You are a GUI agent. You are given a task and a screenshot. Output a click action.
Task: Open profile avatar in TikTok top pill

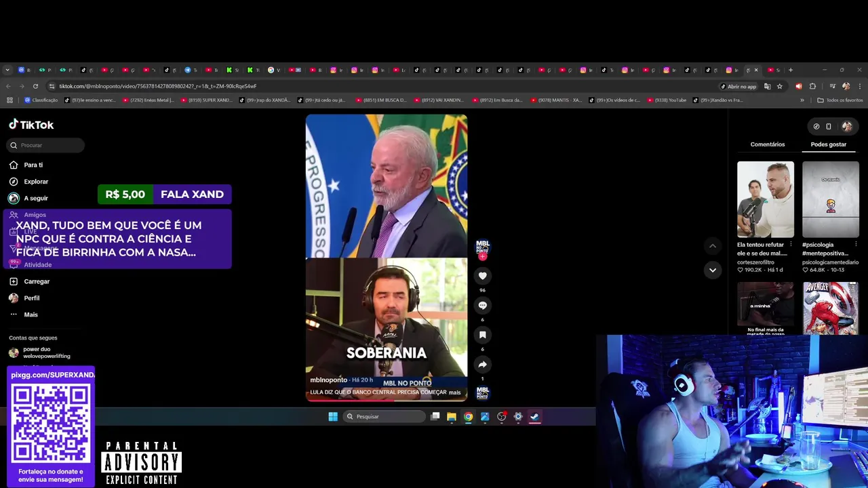pos(846,126)
